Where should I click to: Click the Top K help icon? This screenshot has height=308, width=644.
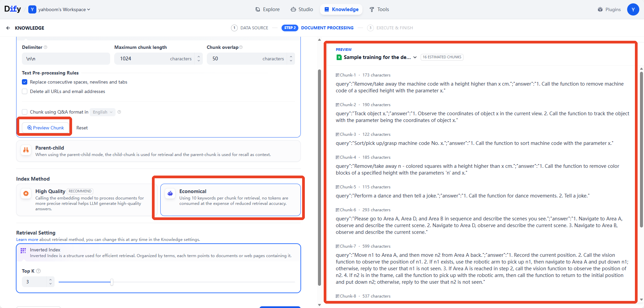click(38, 271)
